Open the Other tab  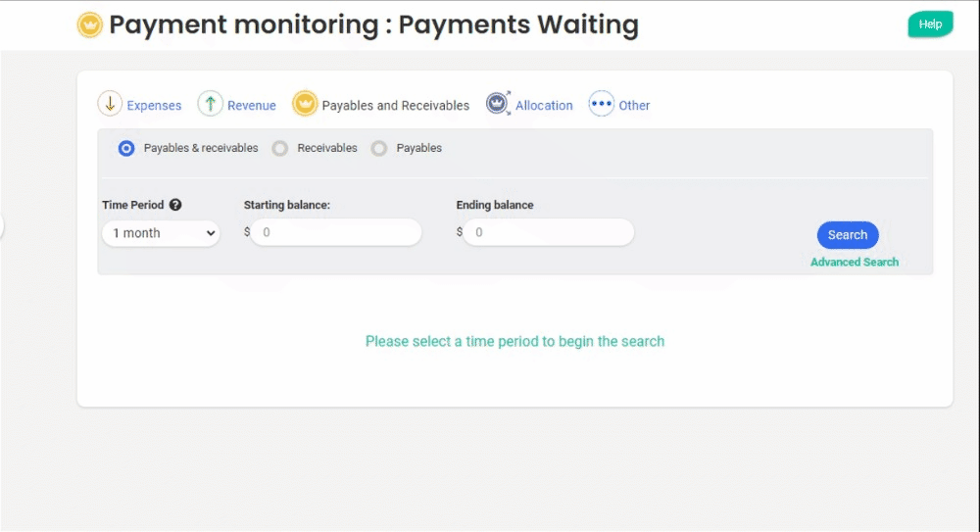coord(634,106)
